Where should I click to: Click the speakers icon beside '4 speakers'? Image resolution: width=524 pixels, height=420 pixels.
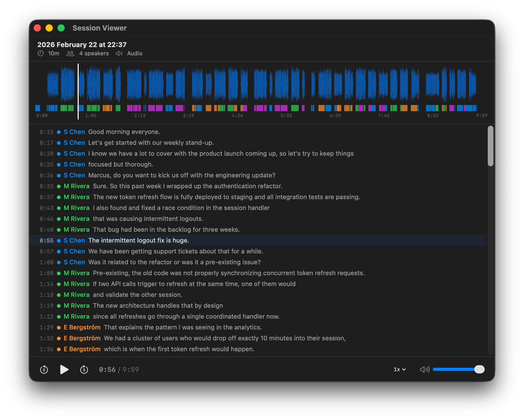coord(70,54)
